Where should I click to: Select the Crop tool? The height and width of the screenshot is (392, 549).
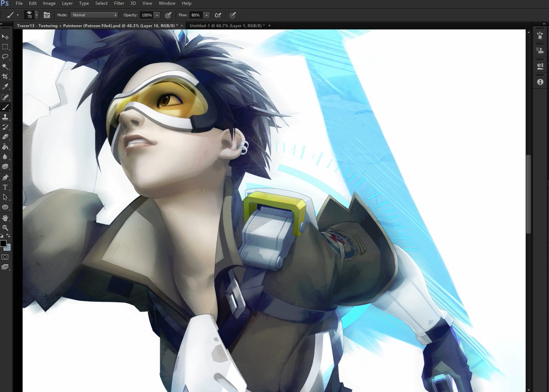[5, 77]
